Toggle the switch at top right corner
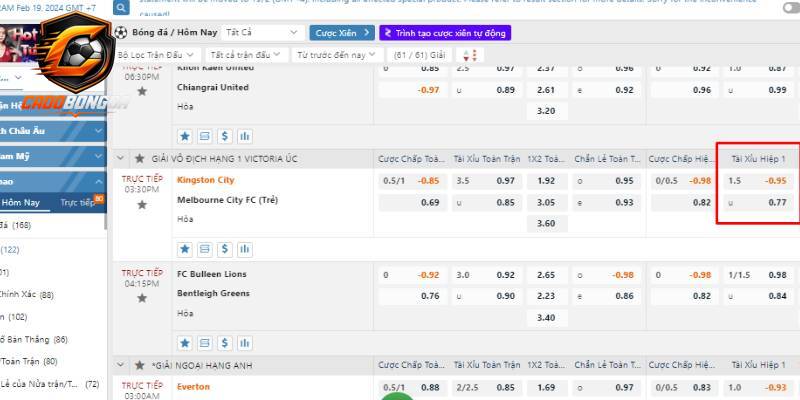 click(x=791, y=7)
